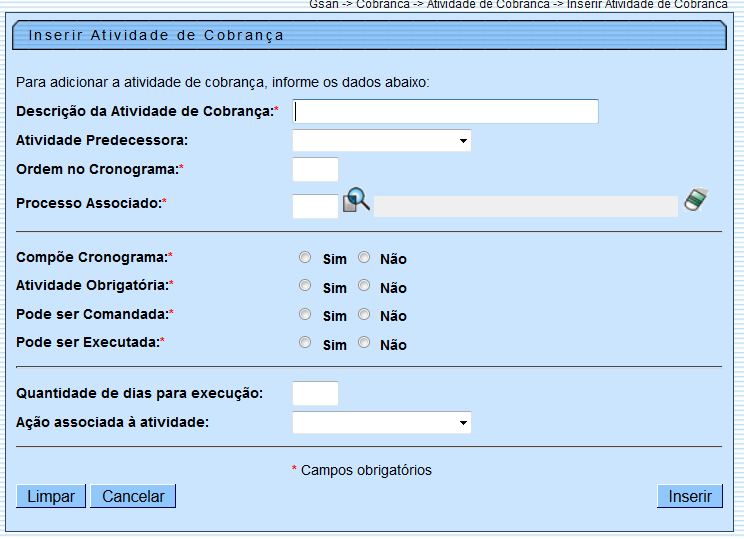Select Sim for Compõe Cronograma
The image size is (744, 539).
305,257
